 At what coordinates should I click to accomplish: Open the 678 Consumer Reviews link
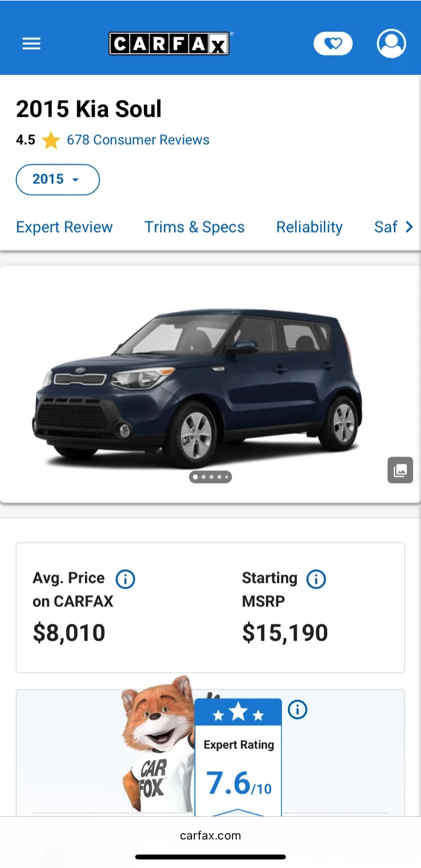tap(138, 140)
